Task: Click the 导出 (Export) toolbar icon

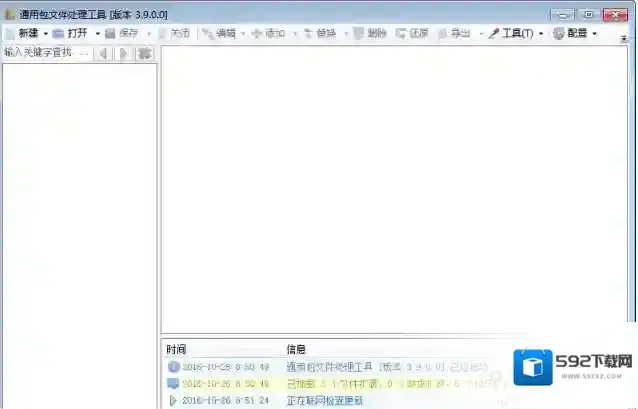Action: pos(443,33)
